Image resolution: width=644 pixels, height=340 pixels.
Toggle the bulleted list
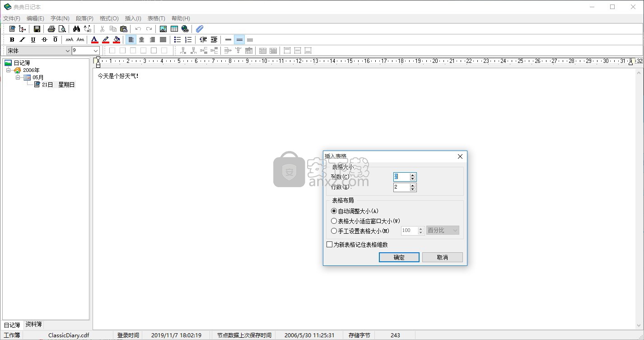pyautogui.click(x=178, y=40)
